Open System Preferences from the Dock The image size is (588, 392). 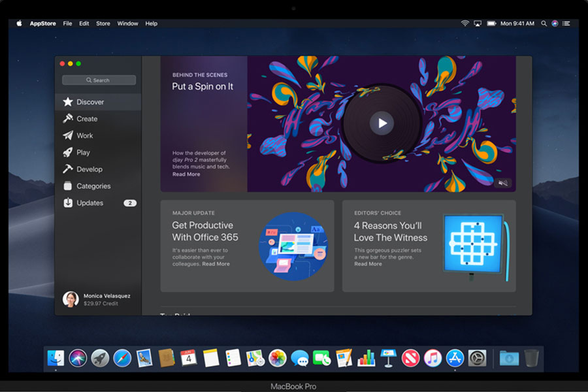click(x=478, y=358)
